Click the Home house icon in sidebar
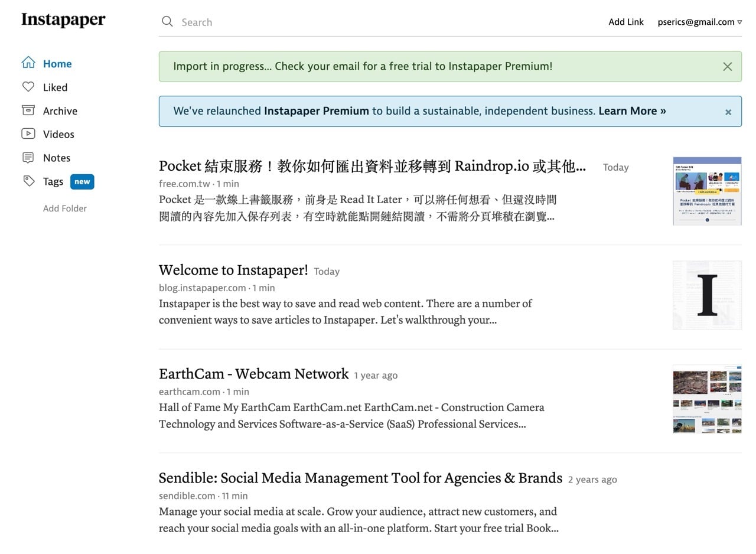 point(28,63)
